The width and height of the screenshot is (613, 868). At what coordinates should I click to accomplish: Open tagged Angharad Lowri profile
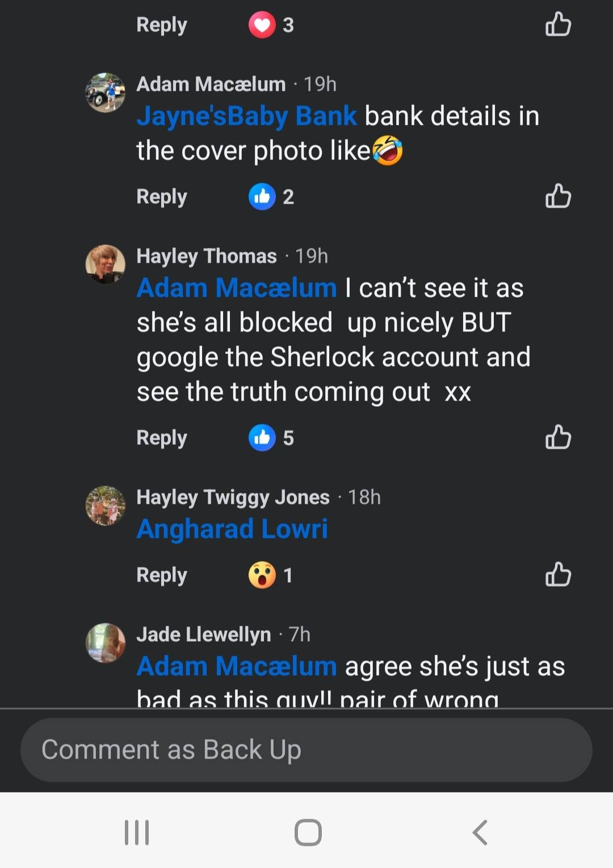pos(232,529)
